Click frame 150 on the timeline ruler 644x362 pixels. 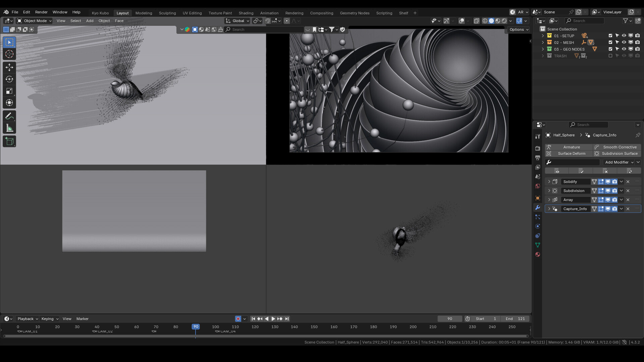314,327
